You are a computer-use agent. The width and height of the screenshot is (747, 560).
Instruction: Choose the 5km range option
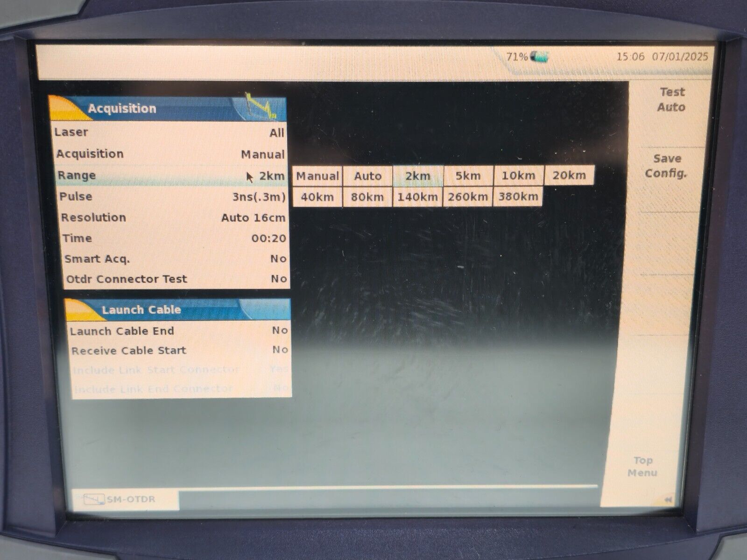(468, 176)
